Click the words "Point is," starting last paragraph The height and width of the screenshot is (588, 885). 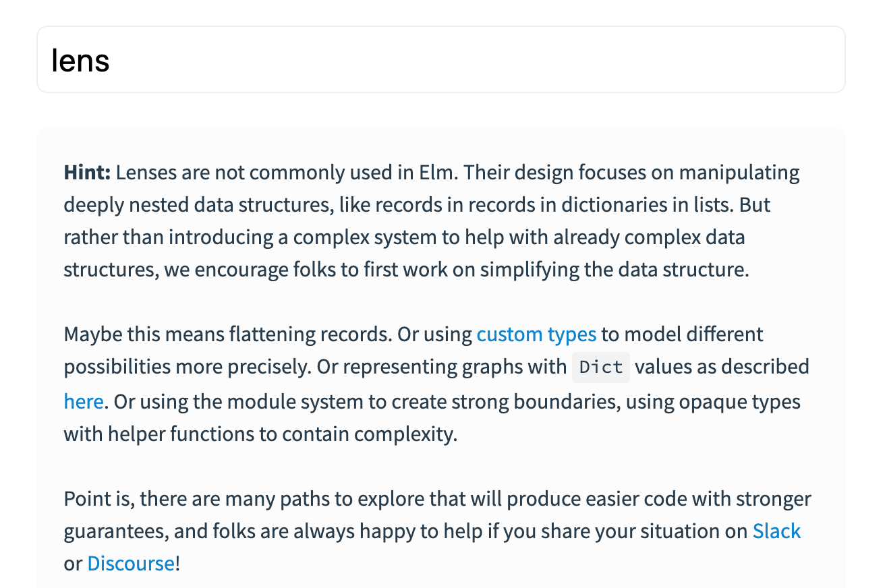99,499
